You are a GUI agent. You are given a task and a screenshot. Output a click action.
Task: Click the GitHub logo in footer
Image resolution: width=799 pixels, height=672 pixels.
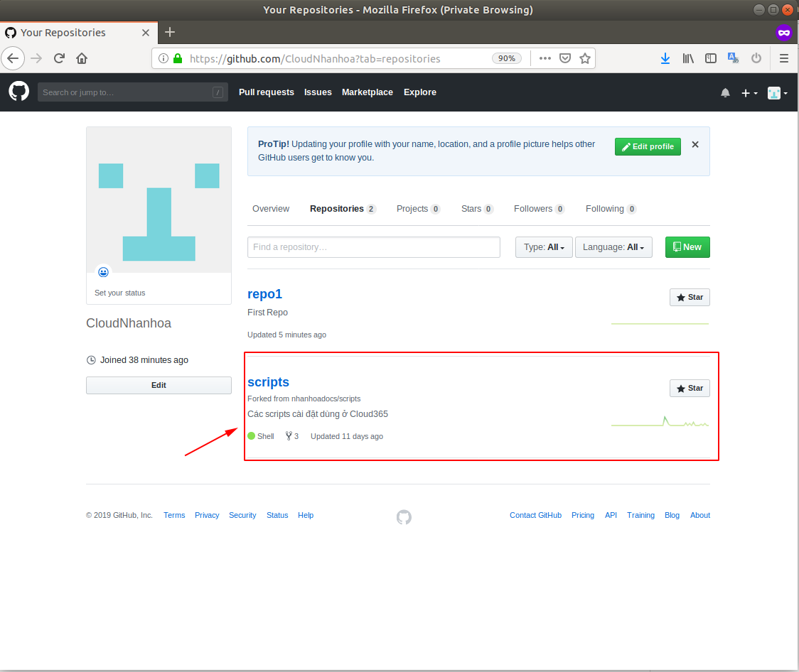[x=404, y=516]
